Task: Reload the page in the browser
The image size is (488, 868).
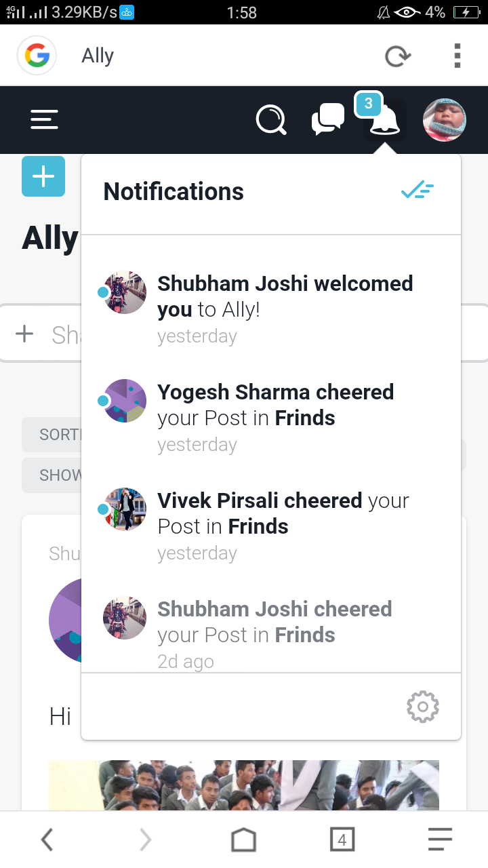Action: tap(397, 56)
